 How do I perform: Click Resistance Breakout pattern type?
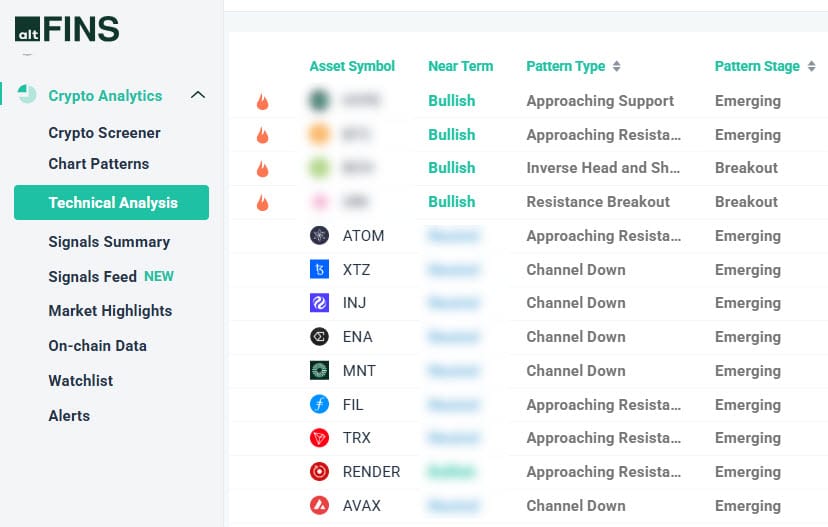click(598, 202)
